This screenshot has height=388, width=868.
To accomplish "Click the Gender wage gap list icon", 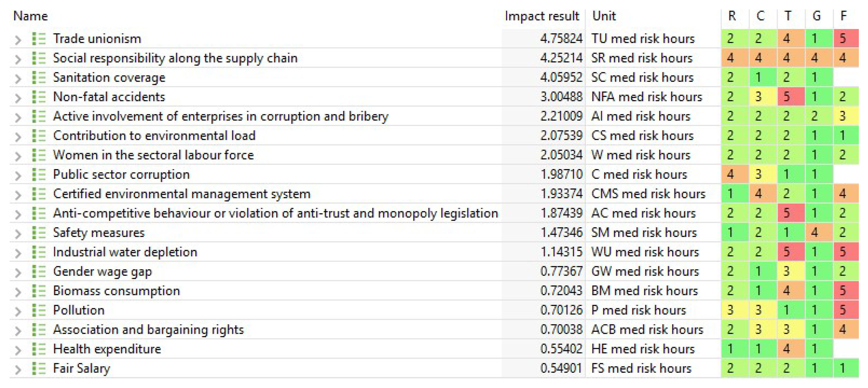I will pos(38,272).
